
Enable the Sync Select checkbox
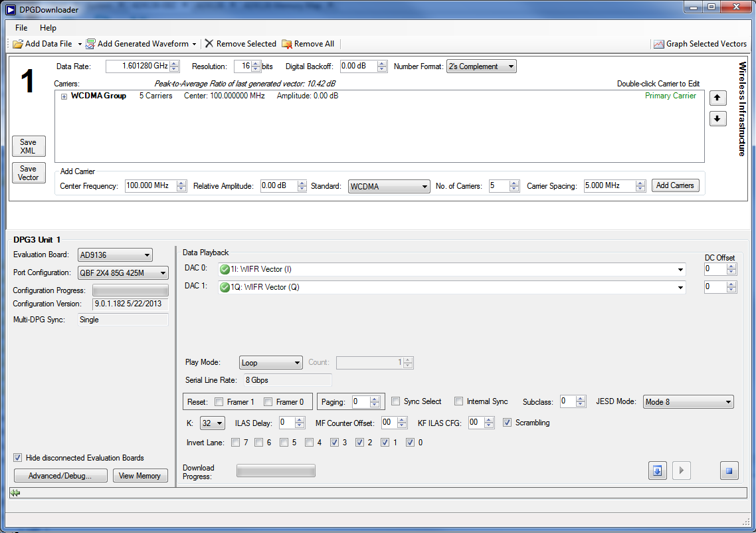click(x=396, y=401)
